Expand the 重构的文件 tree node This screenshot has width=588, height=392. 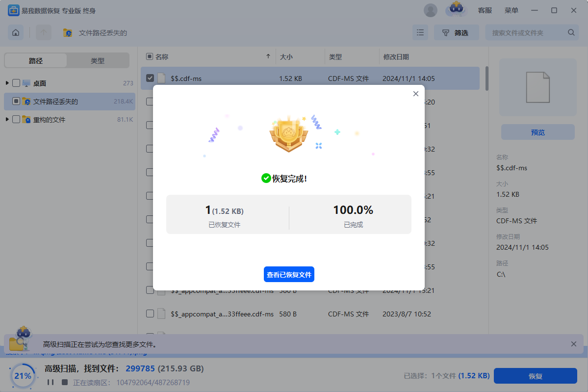[x=7, y=119]
